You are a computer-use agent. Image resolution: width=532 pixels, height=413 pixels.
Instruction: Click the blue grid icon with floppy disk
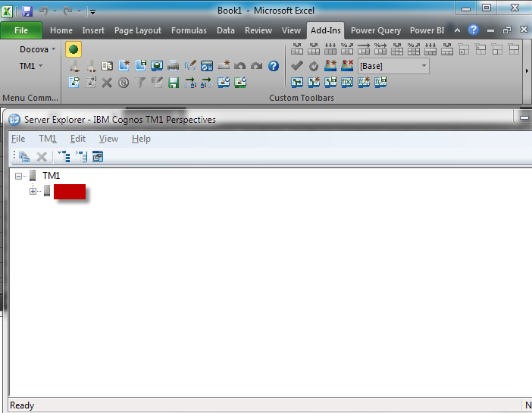(x=140, y=65)
